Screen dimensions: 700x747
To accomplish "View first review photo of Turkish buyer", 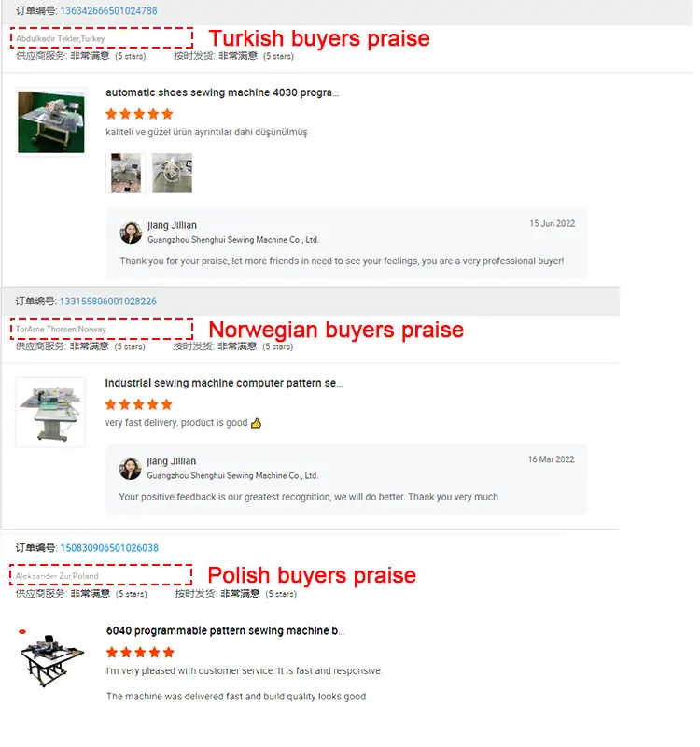I will coord(126,173).
